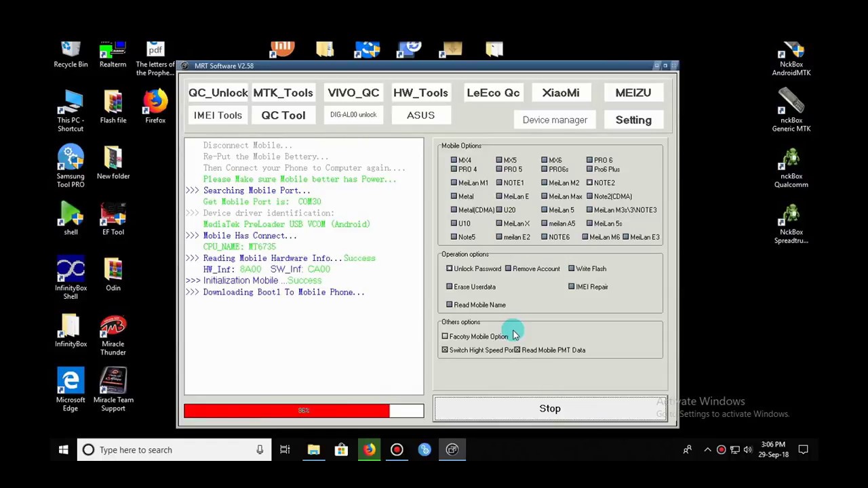Open the HW_Tools tab
Screen dimensions: 868x488
420,93
